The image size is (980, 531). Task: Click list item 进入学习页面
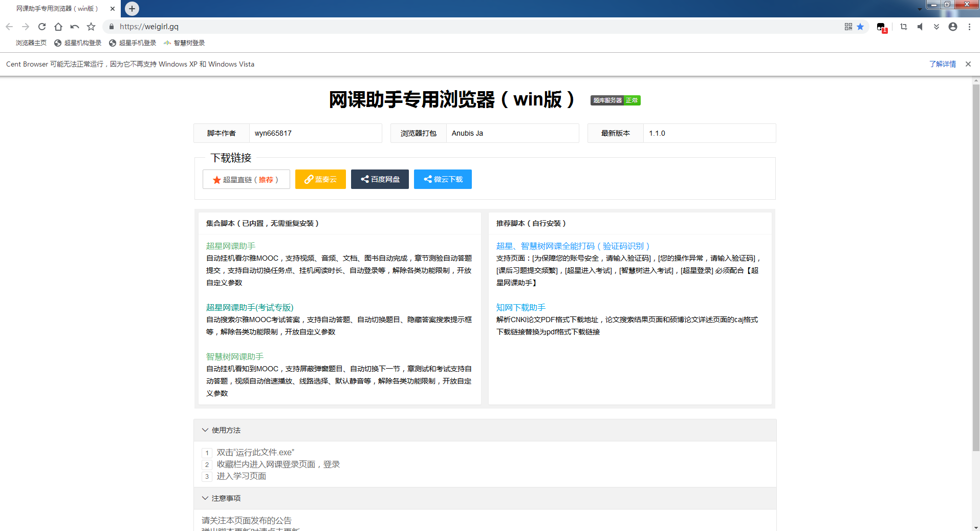pos(241,476)
